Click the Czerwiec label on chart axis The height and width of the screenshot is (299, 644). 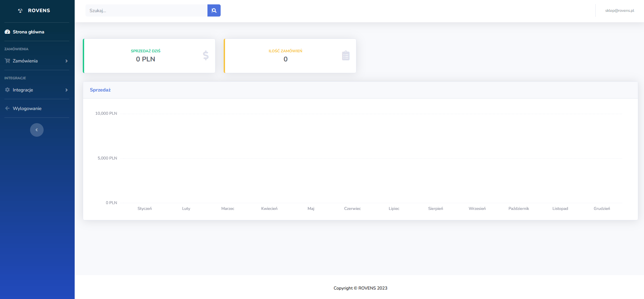352,209
